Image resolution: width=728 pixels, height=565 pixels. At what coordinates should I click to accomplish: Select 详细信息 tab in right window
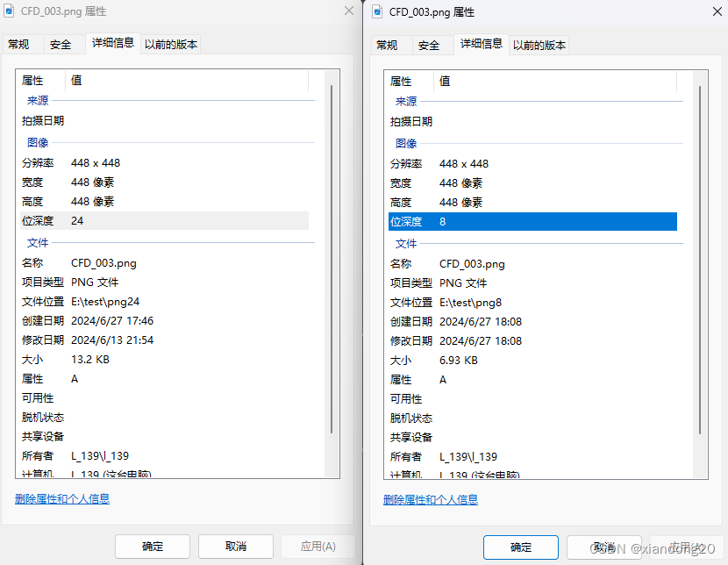[482, 44]
